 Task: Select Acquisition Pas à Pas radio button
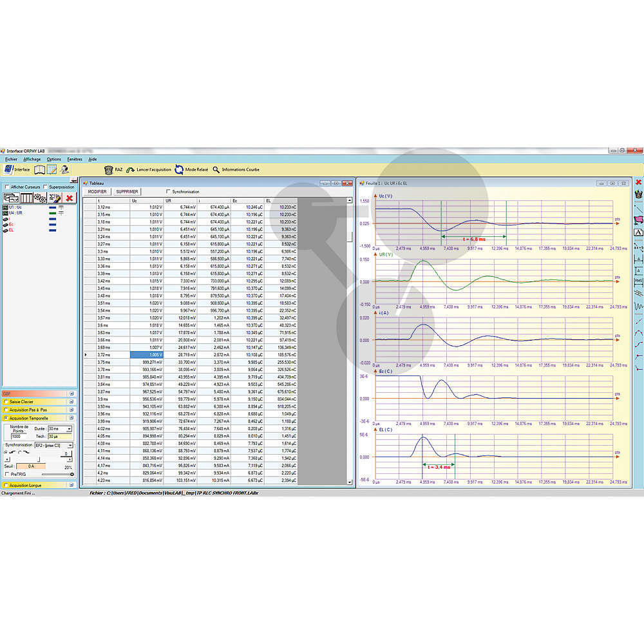6,410
